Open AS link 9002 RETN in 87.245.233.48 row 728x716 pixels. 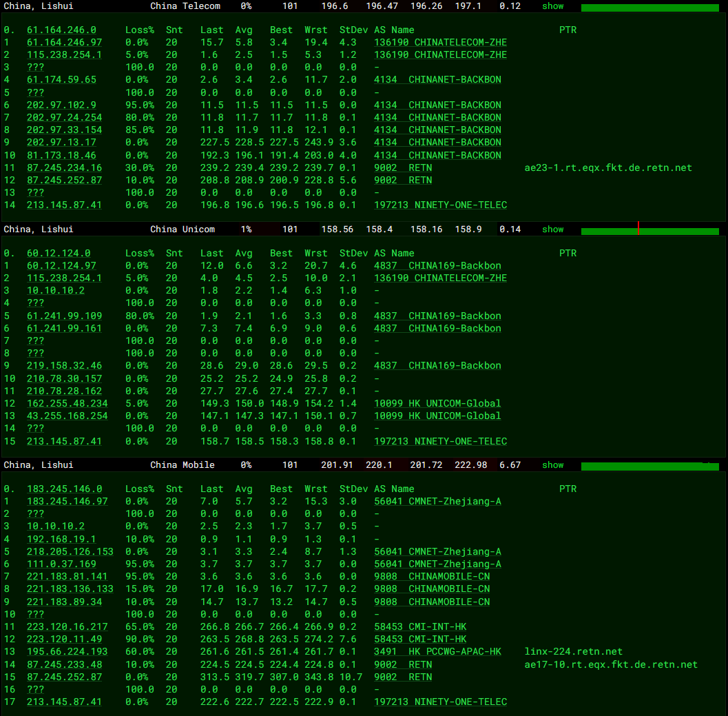402,664
